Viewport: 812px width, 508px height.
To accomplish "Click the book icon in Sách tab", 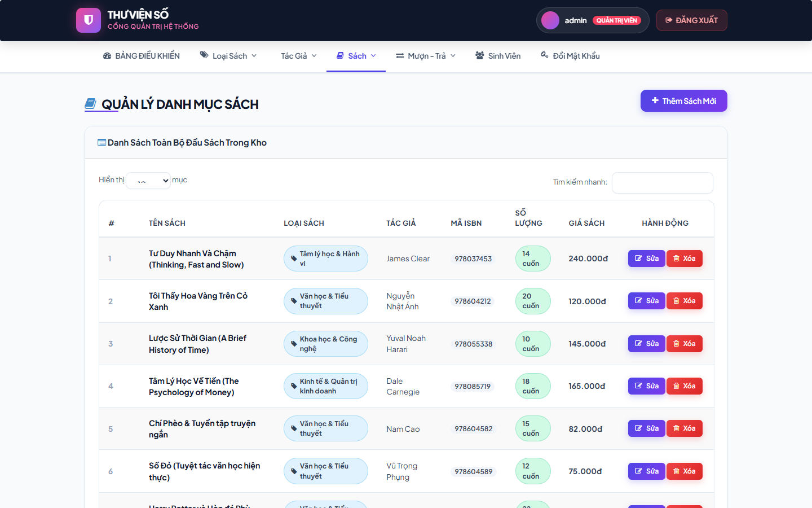I will pyautogui.click(x=340, y=55).
